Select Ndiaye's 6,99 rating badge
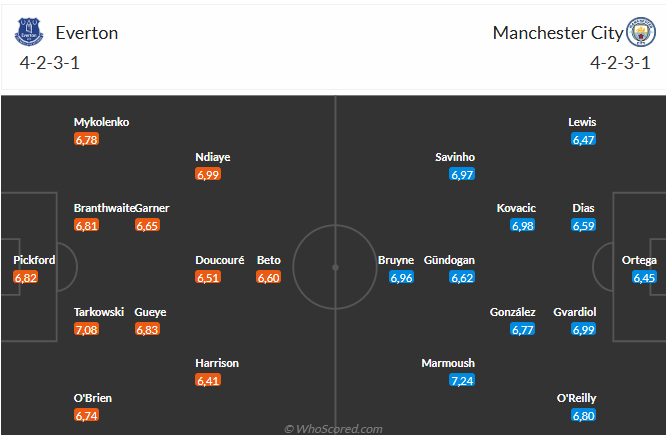 point(208,174)
